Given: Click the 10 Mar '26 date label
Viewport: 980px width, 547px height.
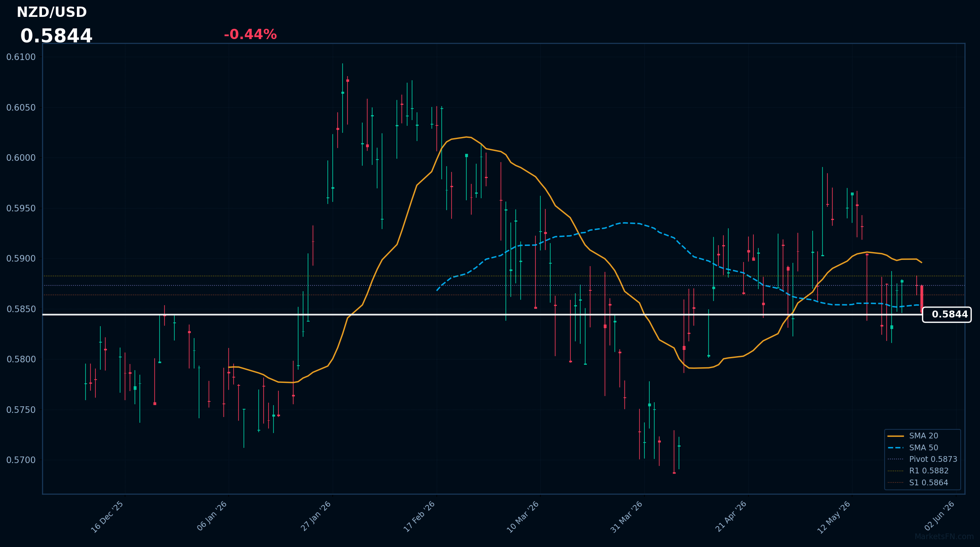Looking at the screenshot, I should pyautogui.click(x=522, y=517).
